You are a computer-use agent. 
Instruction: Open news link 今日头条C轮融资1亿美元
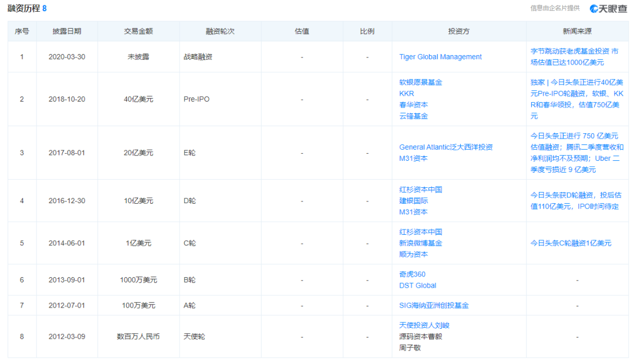coord(571,244)
